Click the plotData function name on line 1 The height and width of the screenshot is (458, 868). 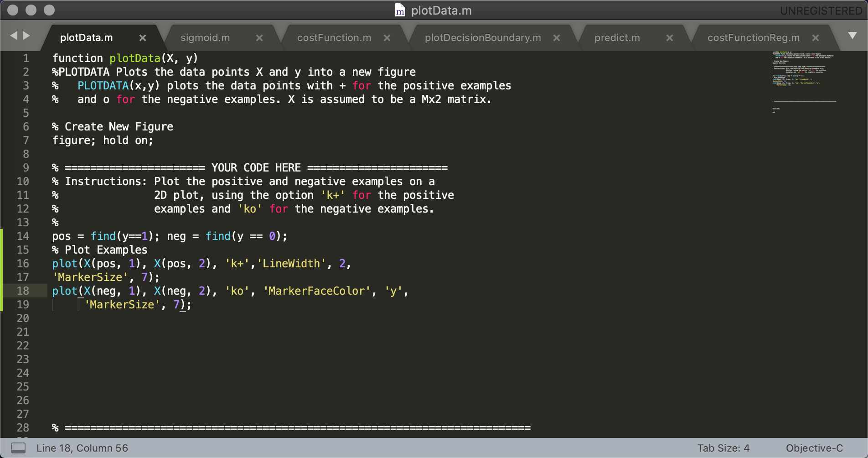(135, 58)
